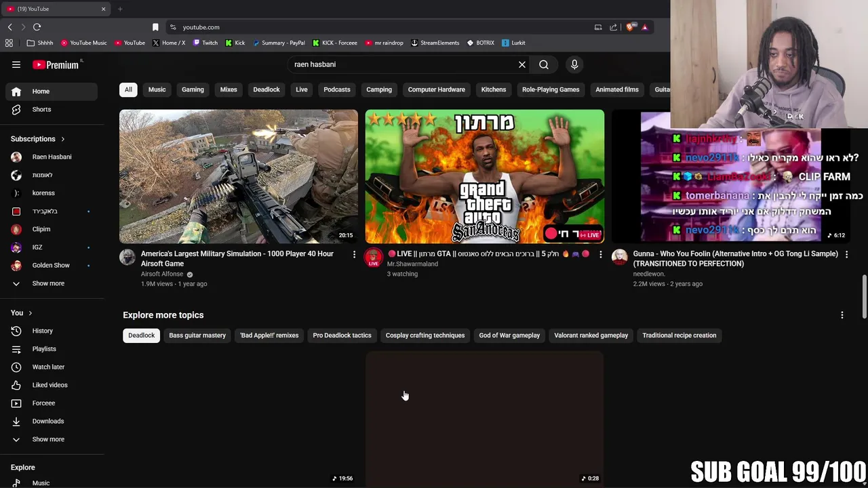The image size is (868, 488).
Task: Select the All filter chip
Action: 128,89
